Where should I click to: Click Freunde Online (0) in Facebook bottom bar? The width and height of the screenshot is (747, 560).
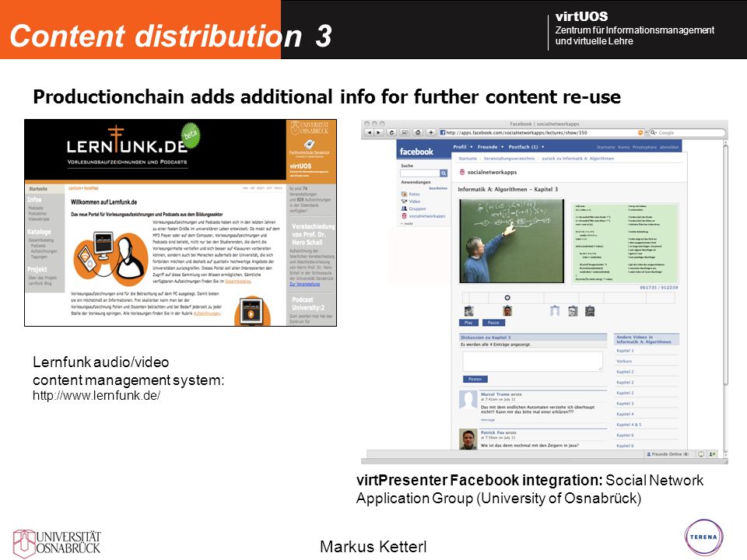click(668, 454)
